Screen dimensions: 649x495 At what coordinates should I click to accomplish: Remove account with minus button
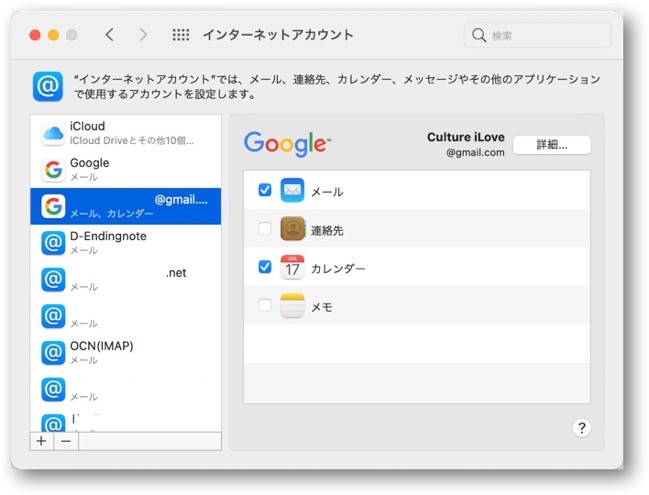point(66,441)
